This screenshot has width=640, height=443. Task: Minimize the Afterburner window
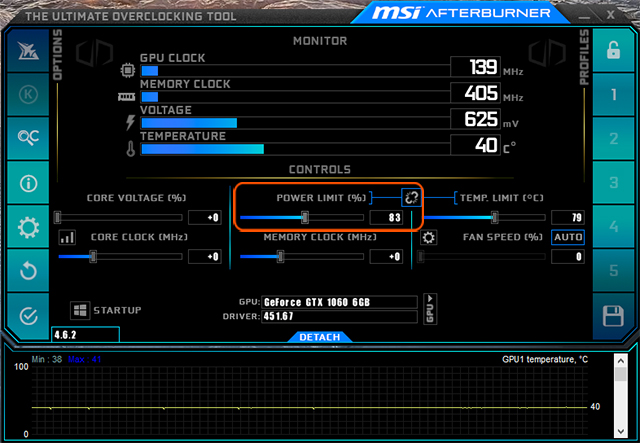click(x=584, y=16)
